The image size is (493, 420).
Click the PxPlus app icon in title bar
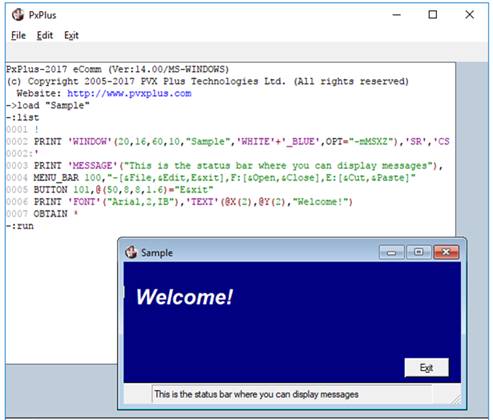[18, 15]
